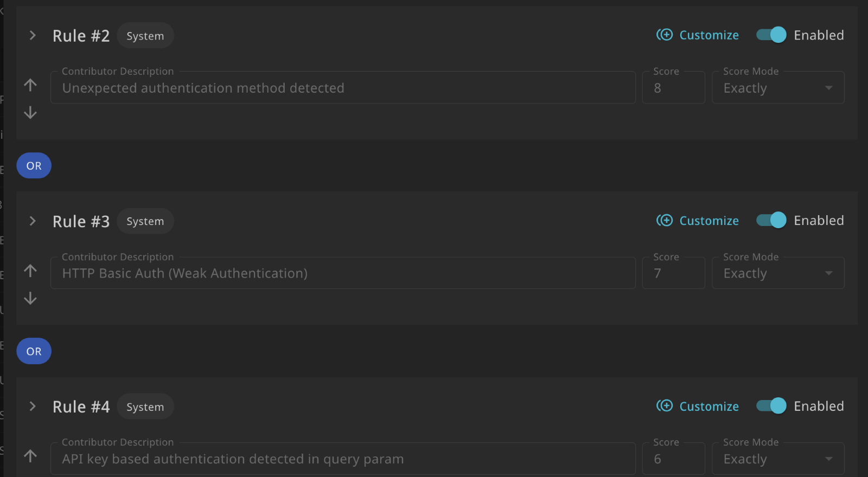Move Rule #3 up with arrow icon
This screenshot has height=477, width=868.
[30, 270]
